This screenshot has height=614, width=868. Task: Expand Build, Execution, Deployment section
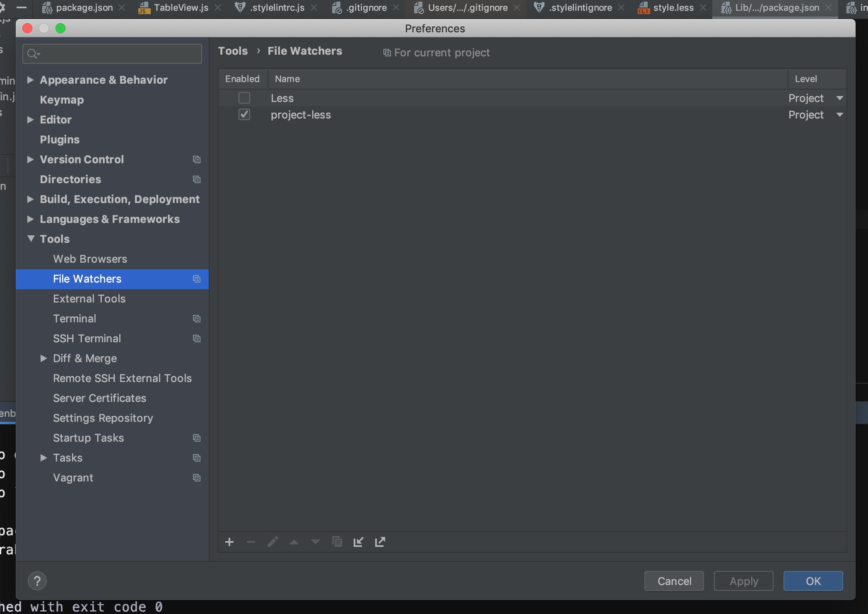(x=30, y=199)
